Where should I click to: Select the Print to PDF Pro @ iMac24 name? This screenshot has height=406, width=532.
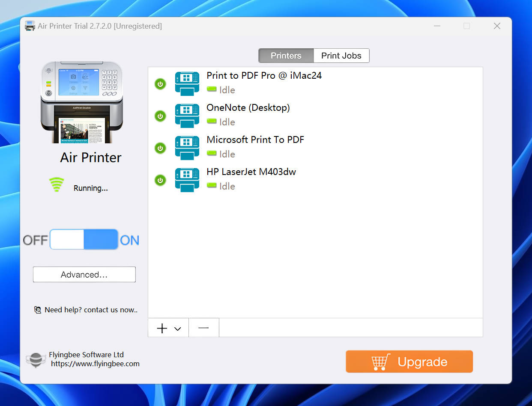click(x=264, y=76)
